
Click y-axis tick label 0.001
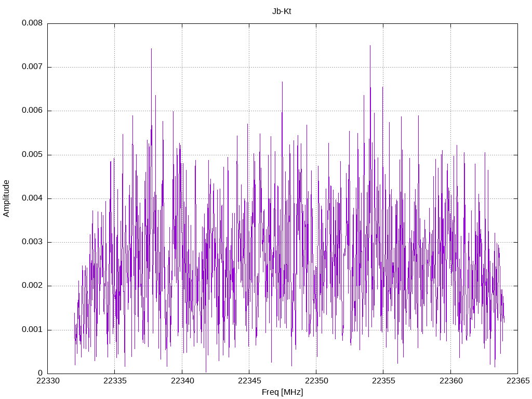[x=32, y=330]
